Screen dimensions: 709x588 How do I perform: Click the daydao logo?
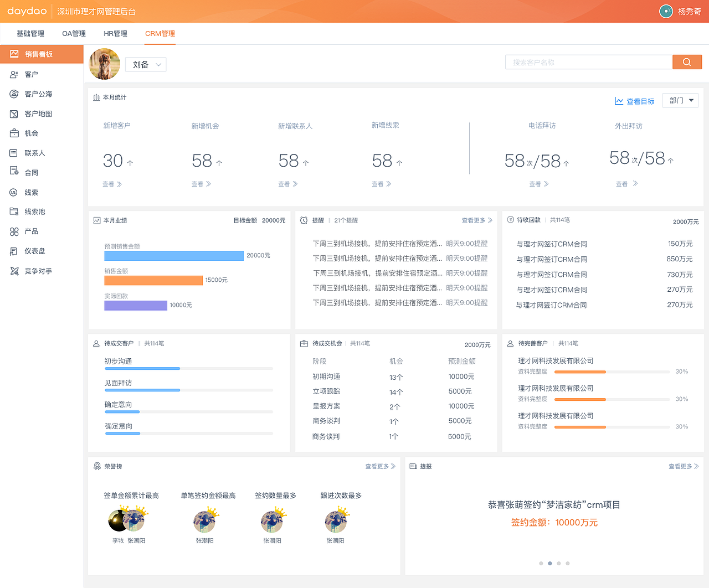click(x=27, y=11)
